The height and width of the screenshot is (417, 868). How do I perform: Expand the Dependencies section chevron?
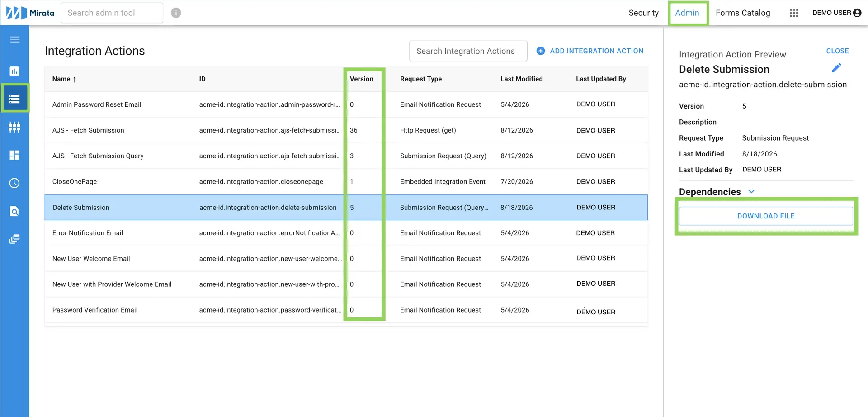pos(751,191)
